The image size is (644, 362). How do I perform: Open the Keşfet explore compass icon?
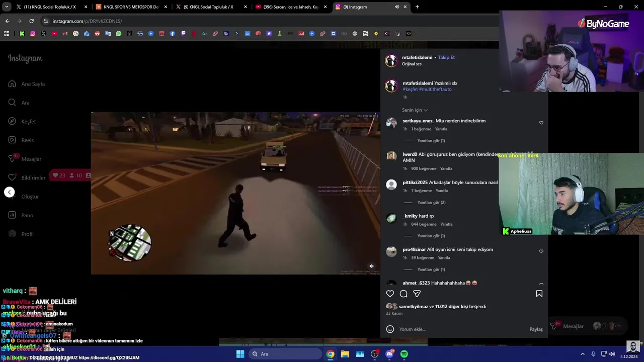pos(12,121)
